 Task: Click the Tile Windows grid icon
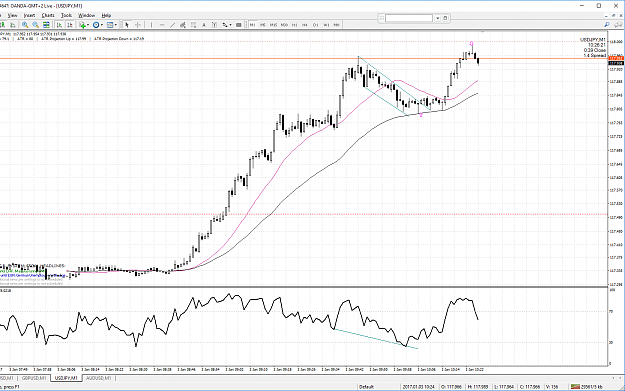click(x=46, y=25)
